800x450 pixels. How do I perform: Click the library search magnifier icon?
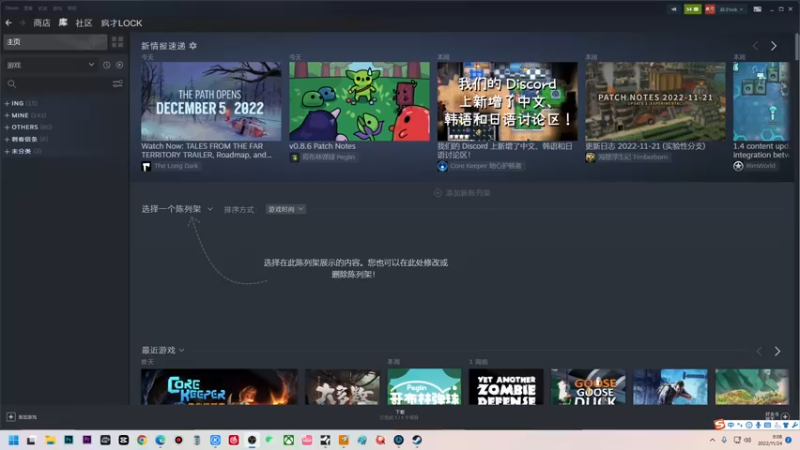(x=12, y=84)
